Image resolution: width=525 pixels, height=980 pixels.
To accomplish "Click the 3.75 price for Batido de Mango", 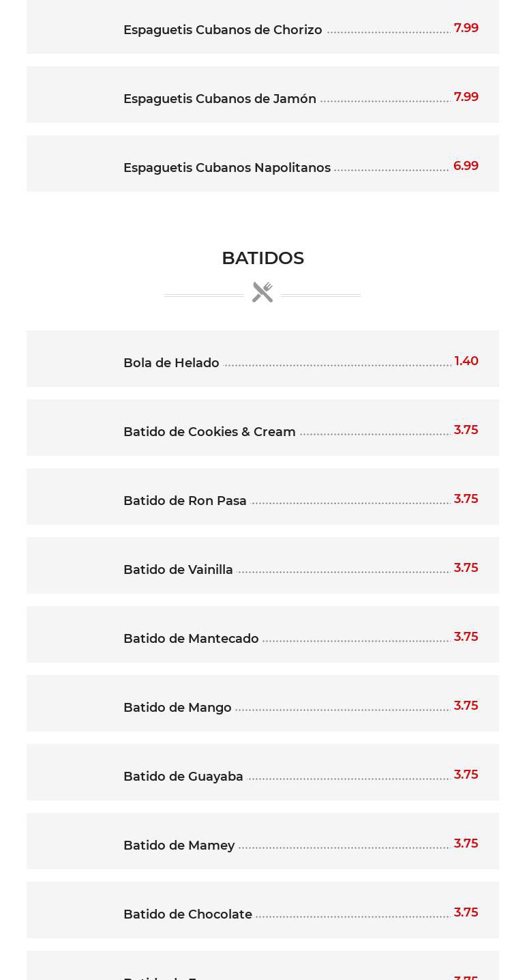I will point(466,706).
